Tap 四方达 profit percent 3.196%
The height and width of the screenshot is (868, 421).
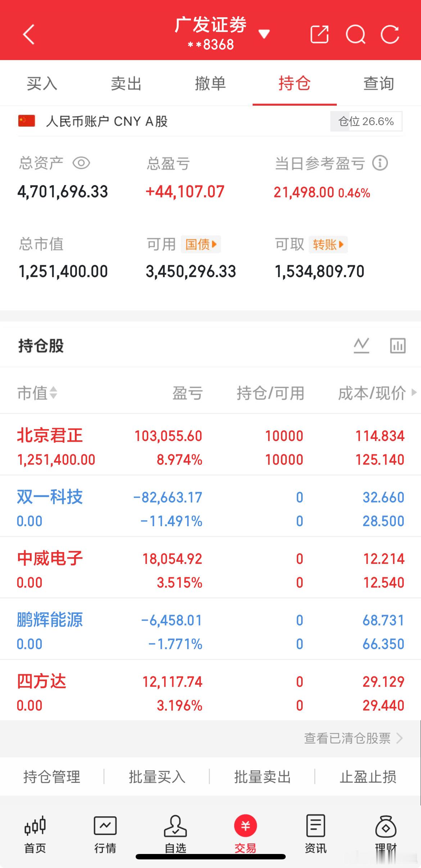pos(180,706)
